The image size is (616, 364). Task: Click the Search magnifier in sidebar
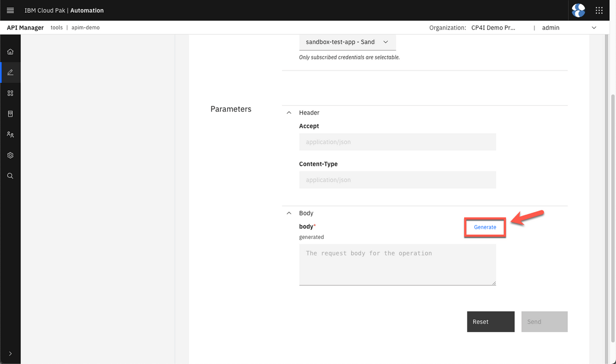(10, 176)
